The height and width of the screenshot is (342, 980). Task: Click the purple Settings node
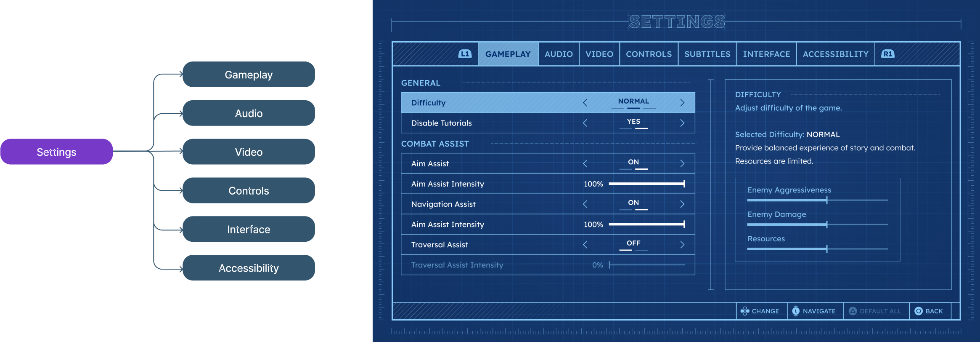(x=57, y=152)
